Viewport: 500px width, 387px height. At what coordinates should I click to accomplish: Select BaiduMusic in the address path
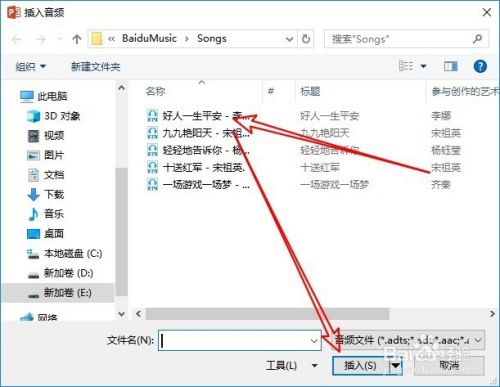(x=149, y=38)
